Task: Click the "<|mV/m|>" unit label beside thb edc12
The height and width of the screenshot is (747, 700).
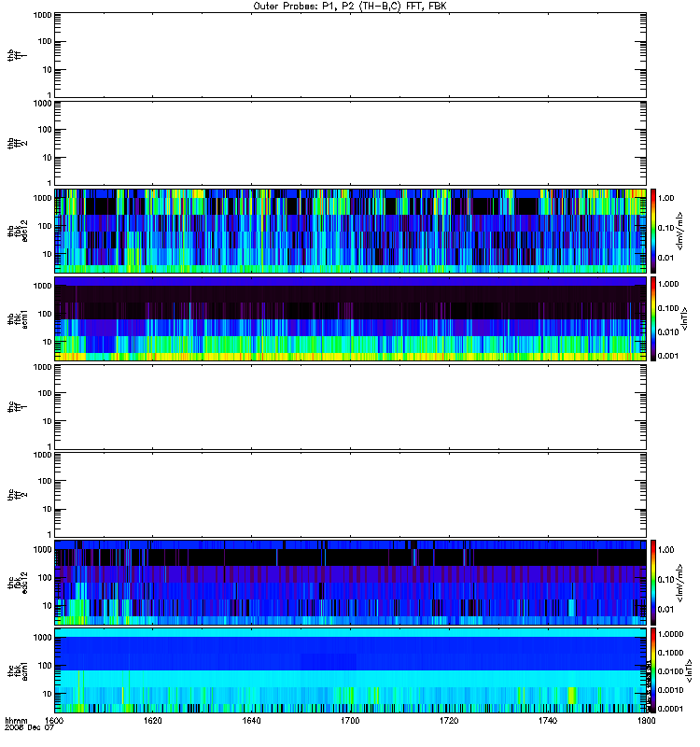Action: click(679, 231)
